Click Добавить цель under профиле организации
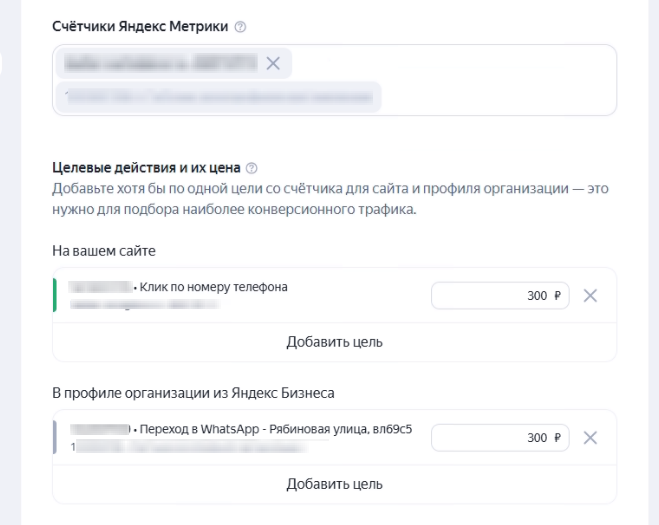The width and height of the screenshot is (659, 525). pos(335,484)
